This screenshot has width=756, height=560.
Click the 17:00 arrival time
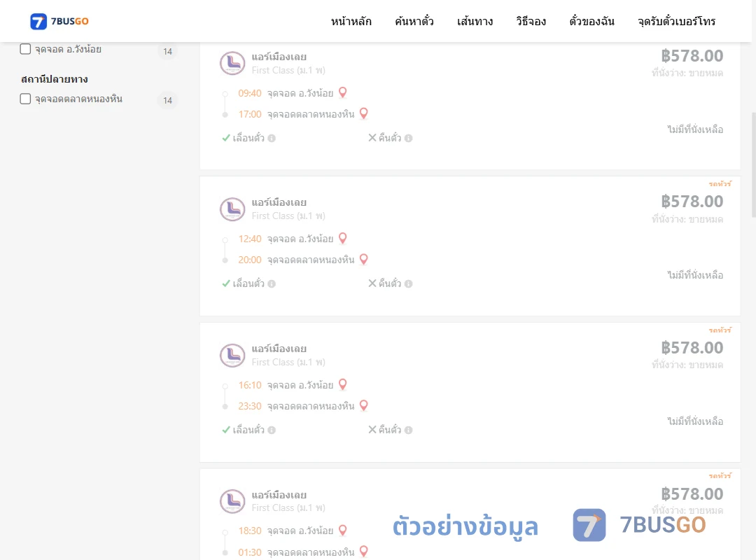(x=250, y=114)
